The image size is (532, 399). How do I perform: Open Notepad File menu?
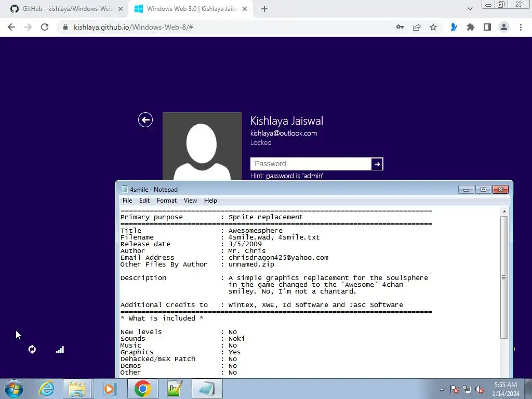tap(127, 201)
